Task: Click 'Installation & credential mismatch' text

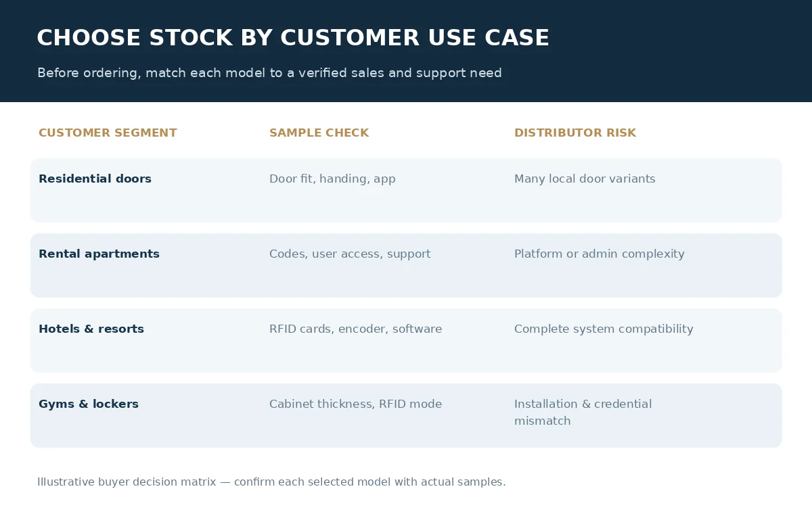Action: 583,413
